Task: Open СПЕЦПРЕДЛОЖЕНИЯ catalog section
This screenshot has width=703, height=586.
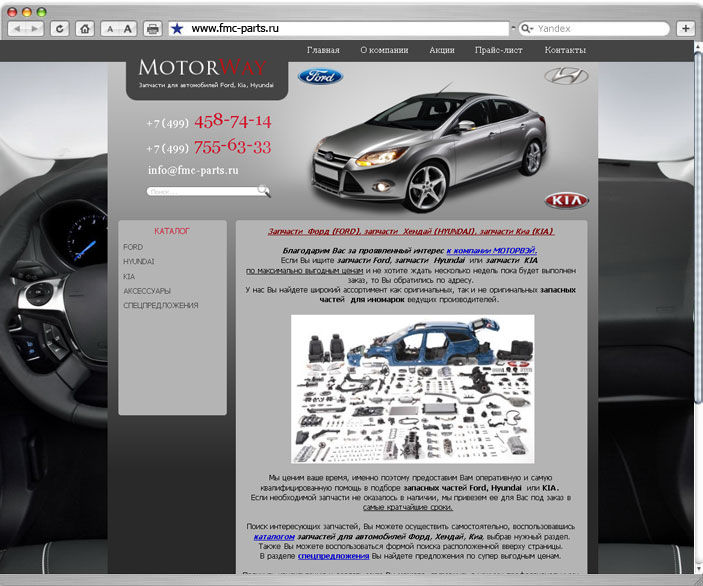Action: point(161,305)
